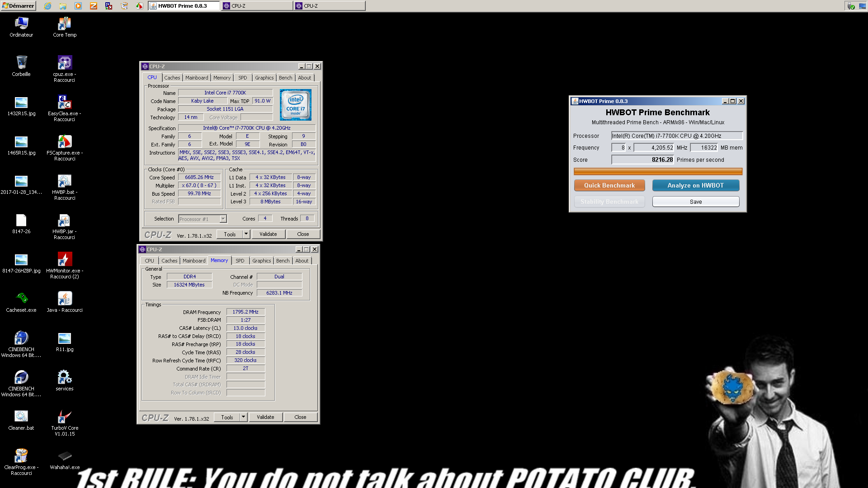
Task: Click DRAM Frequency value 1795.2 MHz
Action: coord(245,312)
